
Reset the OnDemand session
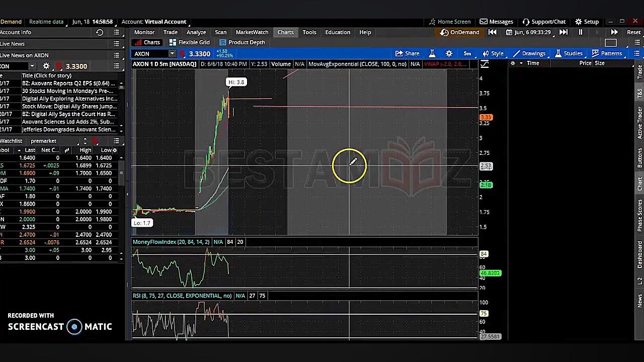pyautogui.click(x=634, y=32)
